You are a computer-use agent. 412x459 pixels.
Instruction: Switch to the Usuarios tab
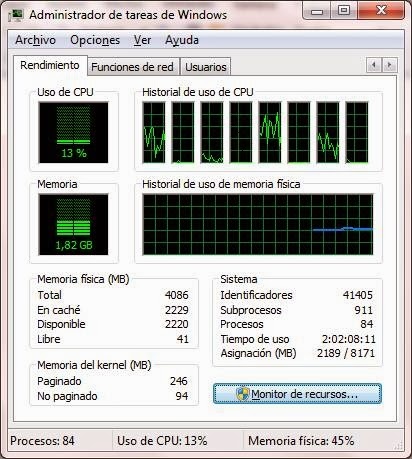pos(206,67)
